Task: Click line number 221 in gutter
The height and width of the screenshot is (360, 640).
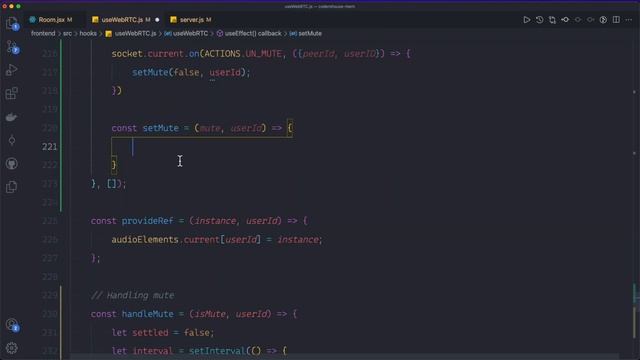Action: pyautogui.click(x=49, y=147)
